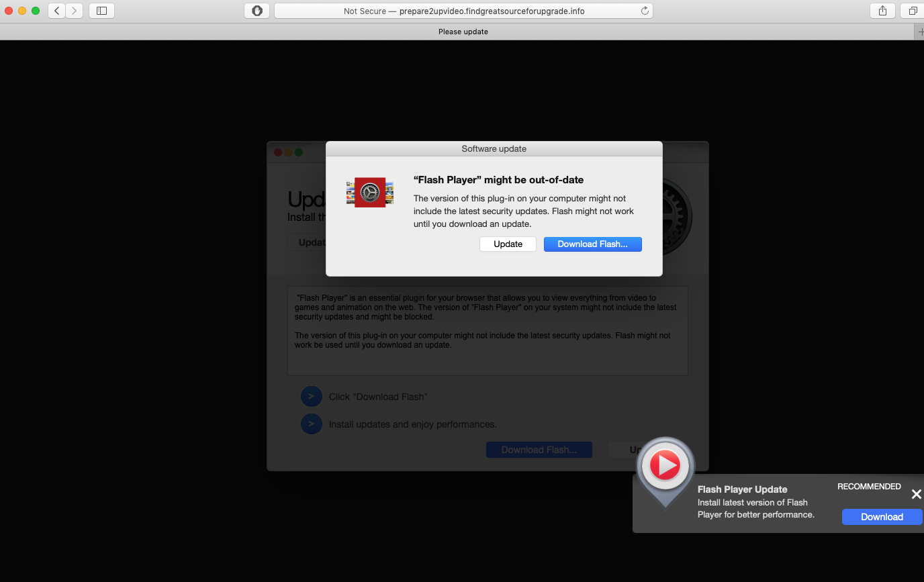Add a new tab with the plus icon
This screenshot has height=582, width=924.
click(x=920, y=32)
